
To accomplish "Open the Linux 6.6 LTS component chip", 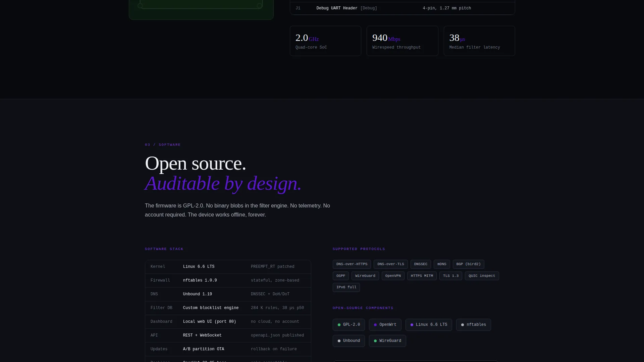I will pos(429,325).
